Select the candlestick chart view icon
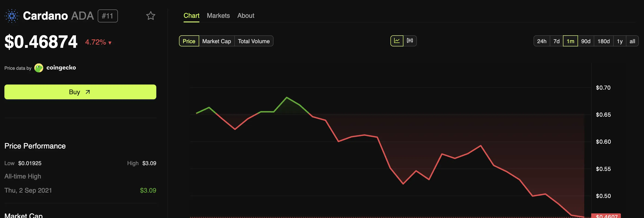Viewport: 644px width, 218px height. tap(410, 41)
